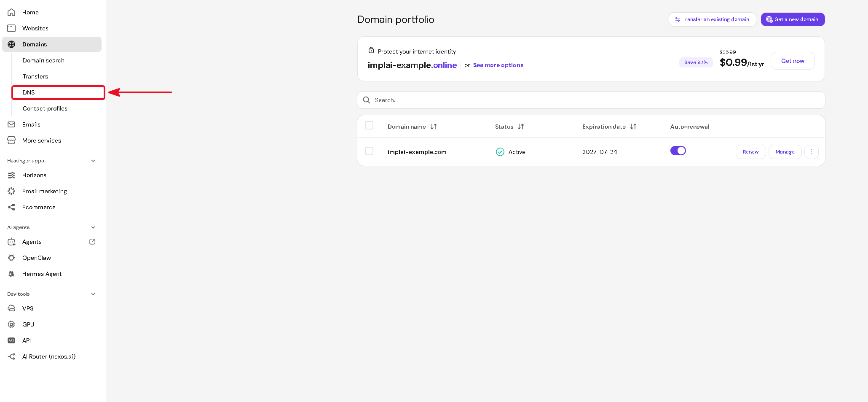Viewport: 868px width, 402px height.
Task: Click the search magnifier icon
Action: pyautogui.click(x=367, y=100)
